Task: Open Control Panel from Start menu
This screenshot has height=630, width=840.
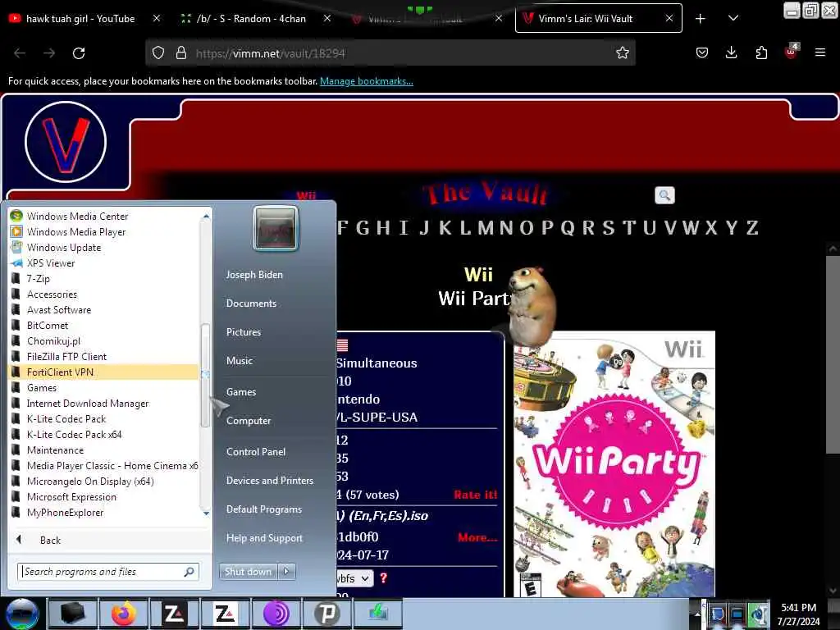Action: (256, 452)
